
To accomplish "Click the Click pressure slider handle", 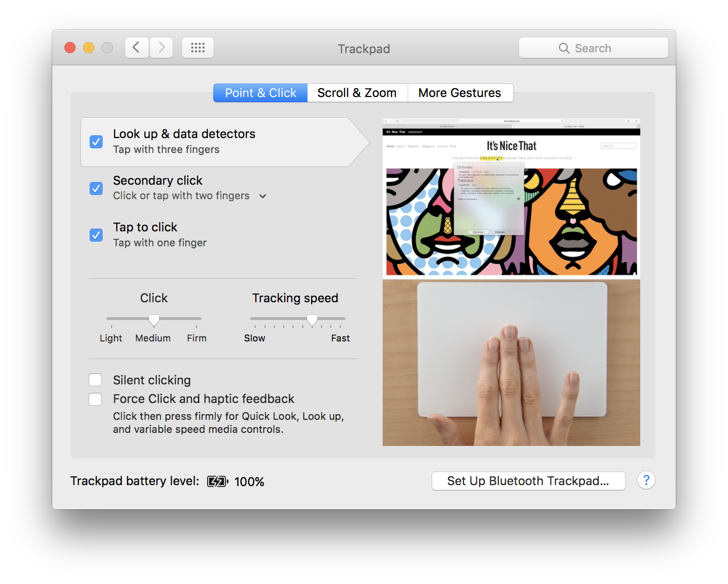I will tap(154, 320).
